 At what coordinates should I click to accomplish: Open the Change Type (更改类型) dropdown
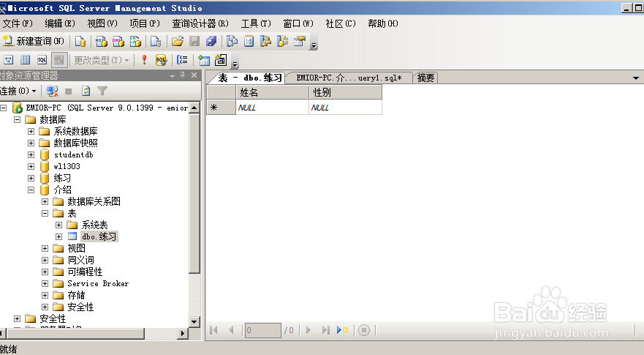[101, 60]
